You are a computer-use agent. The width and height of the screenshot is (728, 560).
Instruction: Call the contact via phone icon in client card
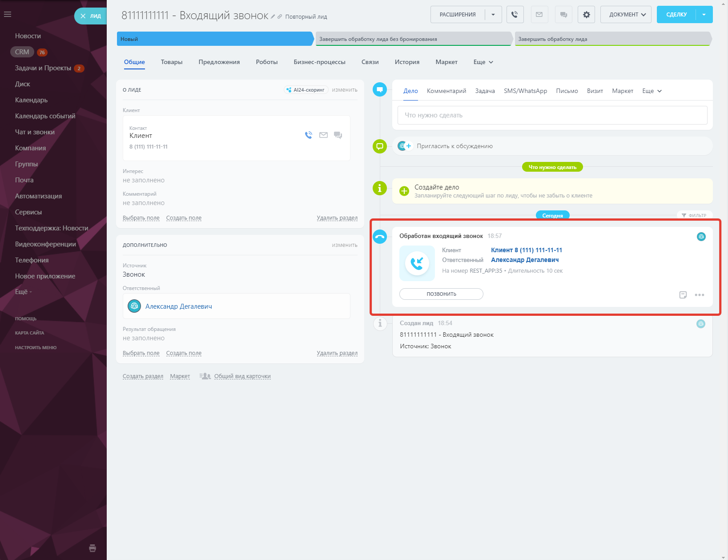point(308,135)
